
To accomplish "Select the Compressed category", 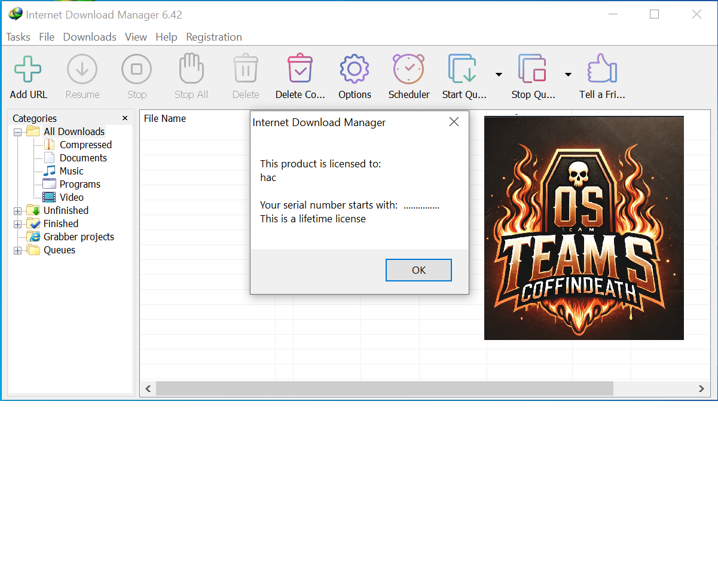I will tap(85, 145).
